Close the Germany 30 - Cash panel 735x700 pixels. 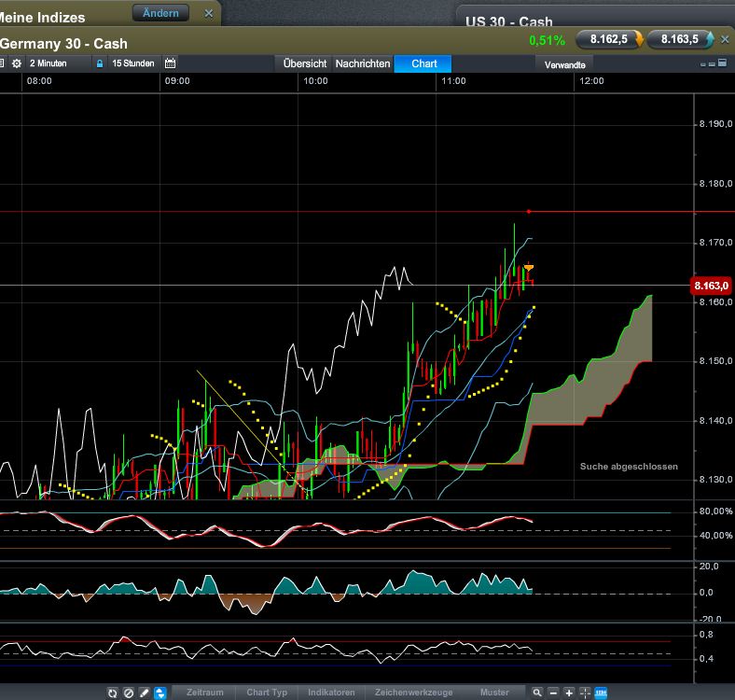tap(725, 39)
